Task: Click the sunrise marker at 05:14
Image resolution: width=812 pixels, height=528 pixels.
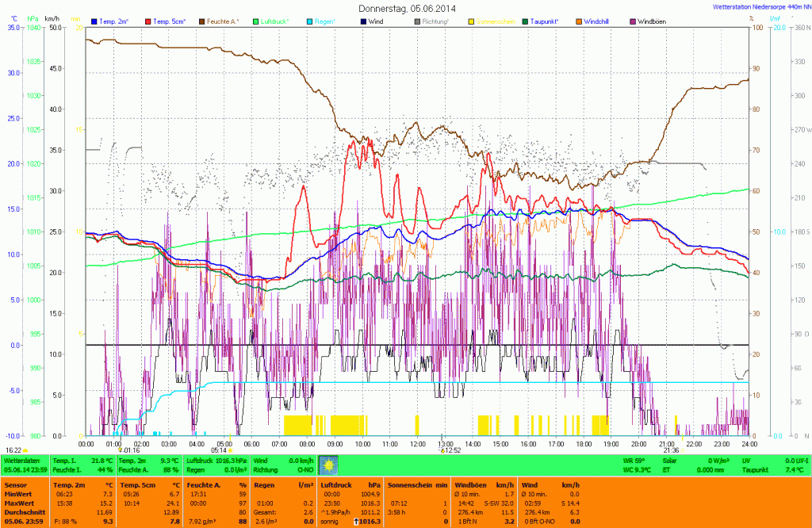Action: pyautogui.click(x=230, y=450)
